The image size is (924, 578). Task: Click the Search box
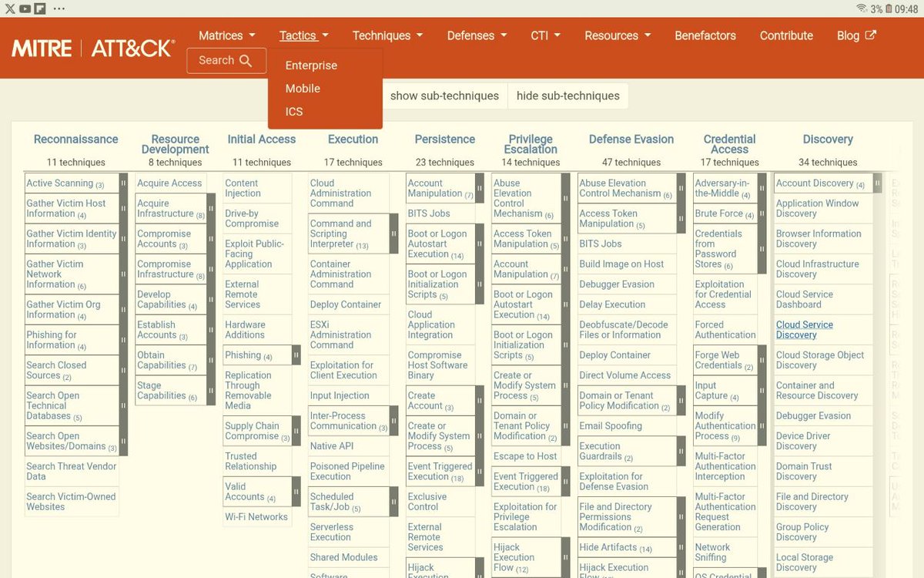coord(226,60)
